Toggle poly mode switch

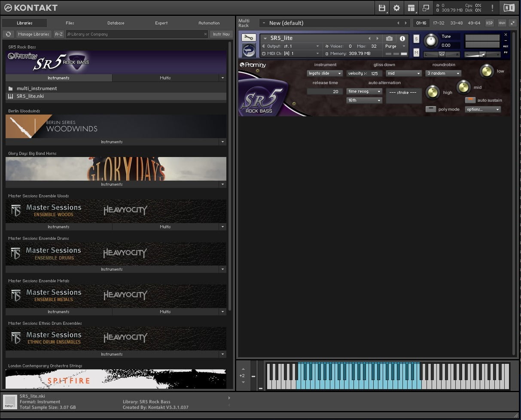(431, 109)
